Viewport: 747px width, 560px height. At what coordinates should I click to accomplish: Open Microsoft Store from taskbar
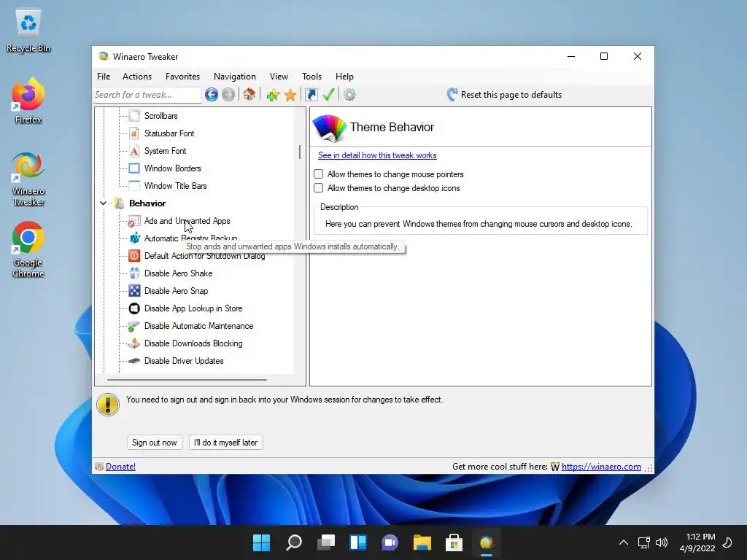(454, 542)
